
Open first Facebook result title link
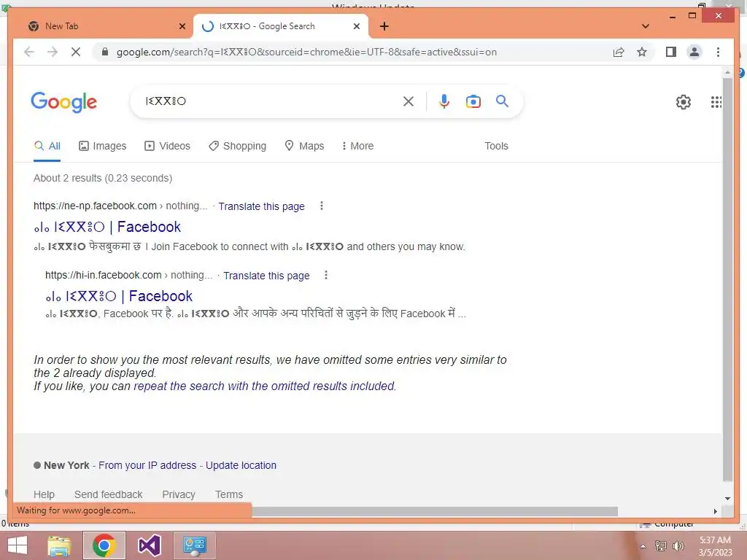pyautogui.click(x=107, y=227)
